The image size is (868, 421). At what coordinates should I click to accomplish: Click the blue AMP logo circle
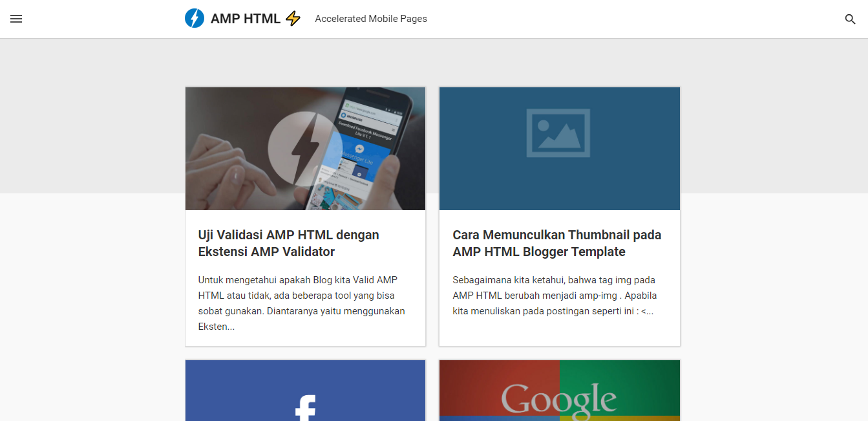(195, 19)
